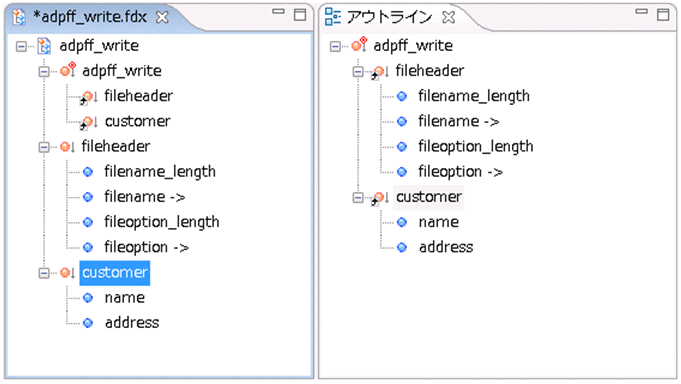Collapse second-level adpff_write node in editor
The image size is (681, 384).
(x=44, y=71)
